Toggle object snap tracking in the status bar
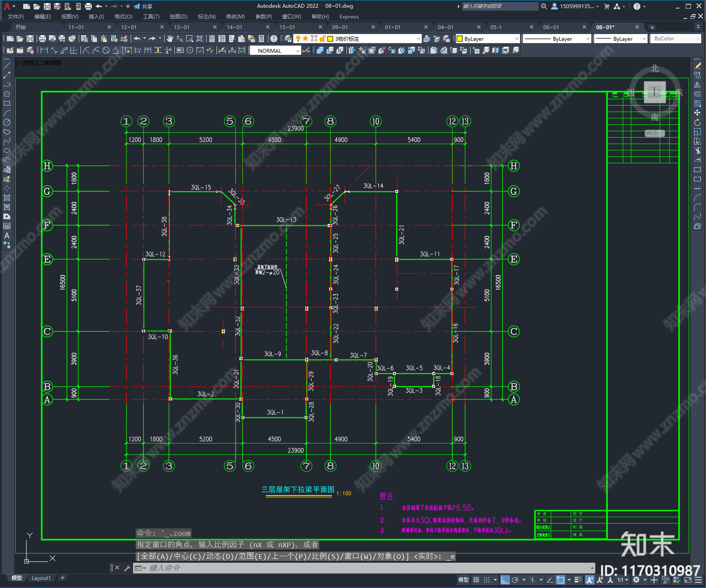 click(550, 580)
